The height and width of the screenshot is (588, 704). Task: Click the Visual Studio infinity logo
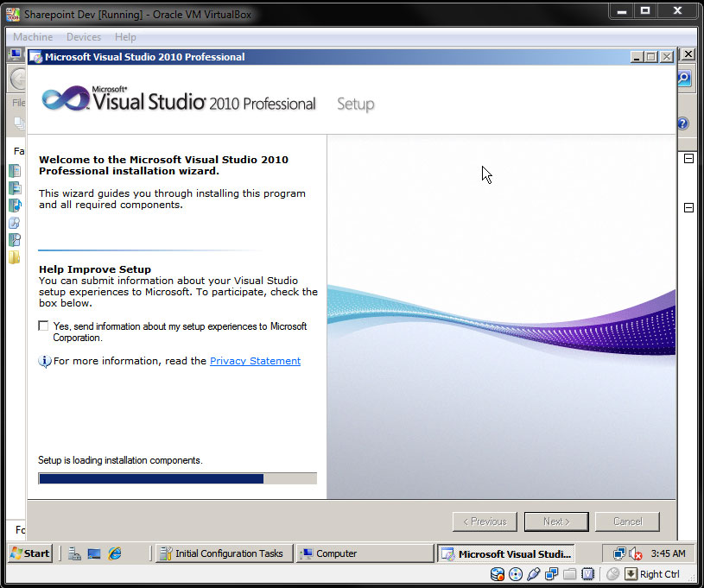coord(66,98)
